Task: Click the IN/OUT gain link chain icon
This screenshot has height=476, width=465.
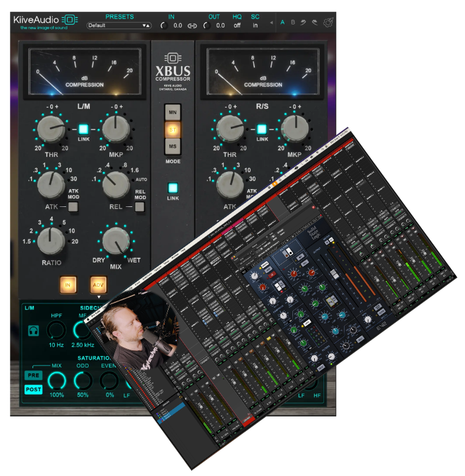Action: [x=192, y=26]
